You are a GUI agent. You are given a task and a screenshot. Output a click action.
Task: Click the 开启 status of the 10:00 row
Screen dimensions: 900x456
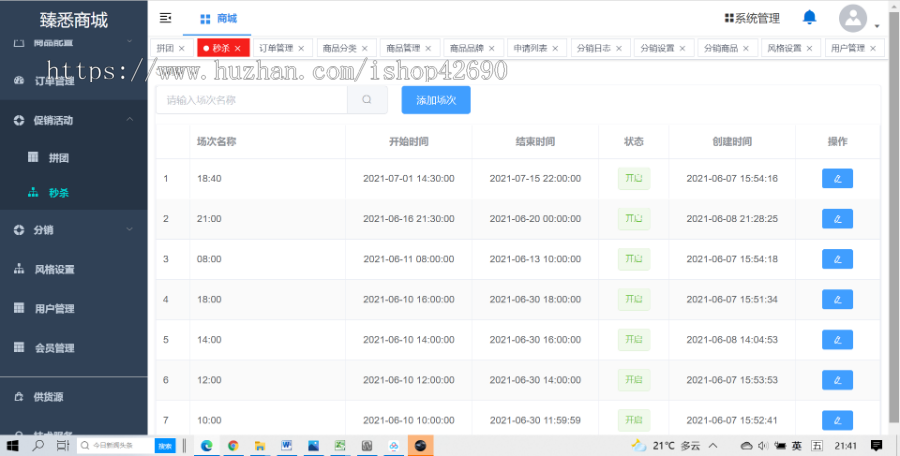(634, 420)
